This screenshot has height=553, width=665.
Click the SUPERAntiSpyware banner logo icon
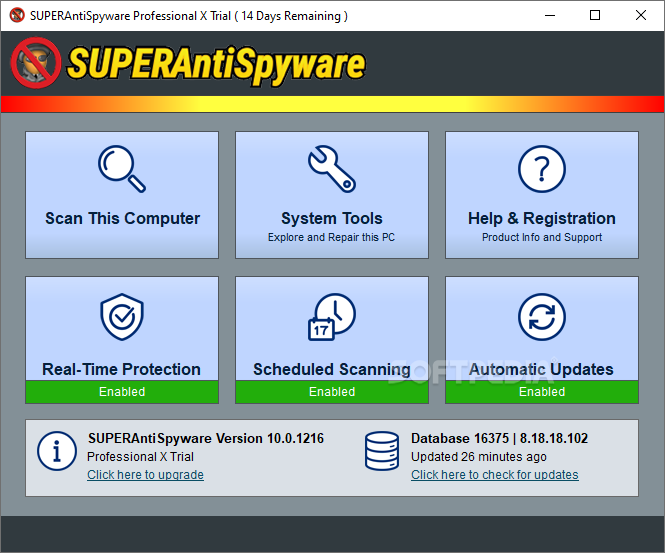pyautogui.click(x=36, y=63)
